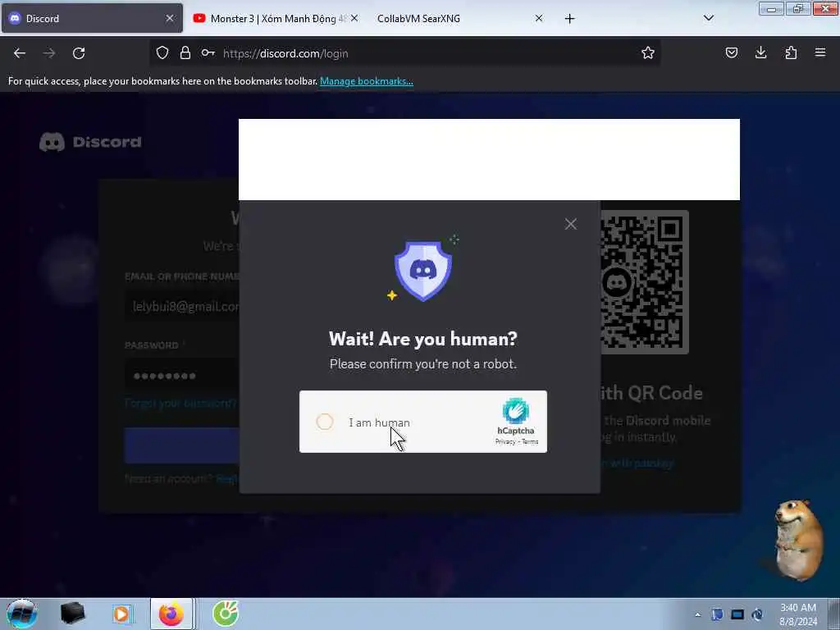
Task: Open Windows Media Player taskbar icon
Action: coord(121,614)
